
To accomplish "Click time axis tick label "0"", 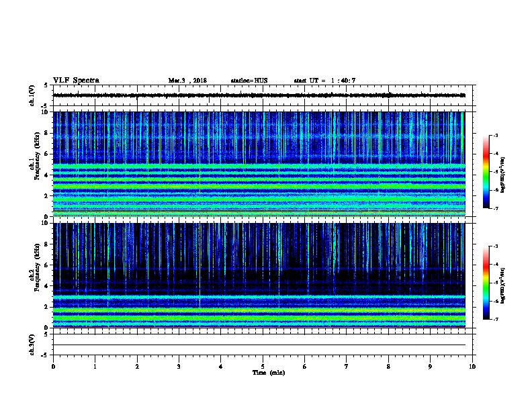I will (x=53, y=367).
